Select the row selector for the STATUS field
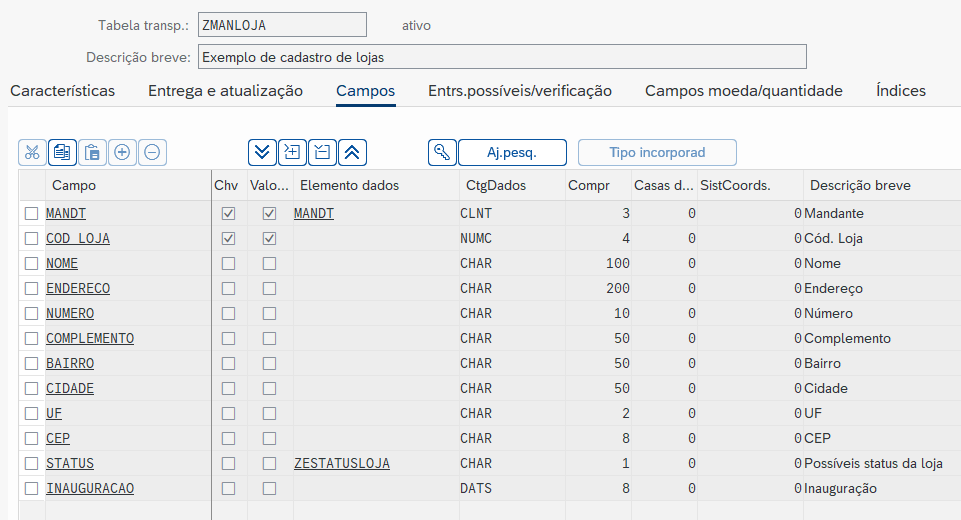 click(x=32, y=464)
